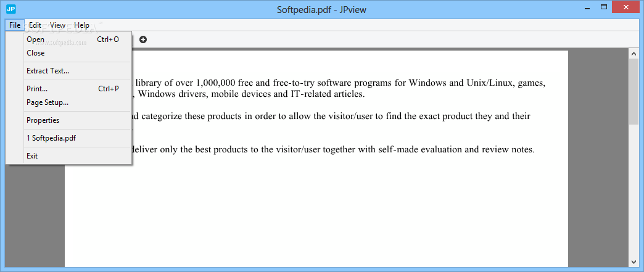Open the View menu
This screenshot has width=644, height=272.
(58, 25)
